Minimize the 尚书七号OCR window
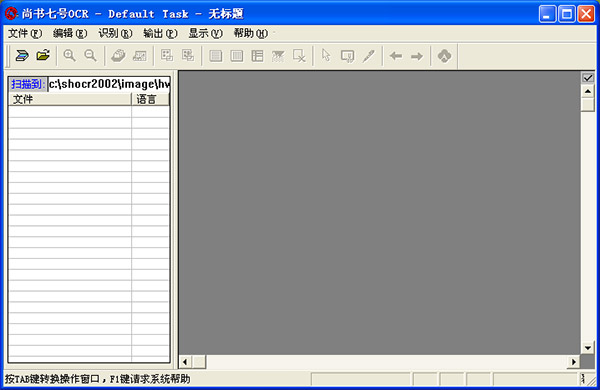600x390 pixels. pyautogui.click(x=547, y=14)
